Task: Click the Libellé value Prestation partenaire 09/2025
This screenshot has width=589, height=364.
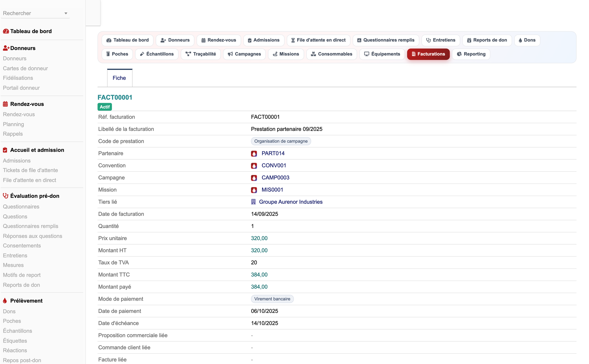Action: pos(287,129)
